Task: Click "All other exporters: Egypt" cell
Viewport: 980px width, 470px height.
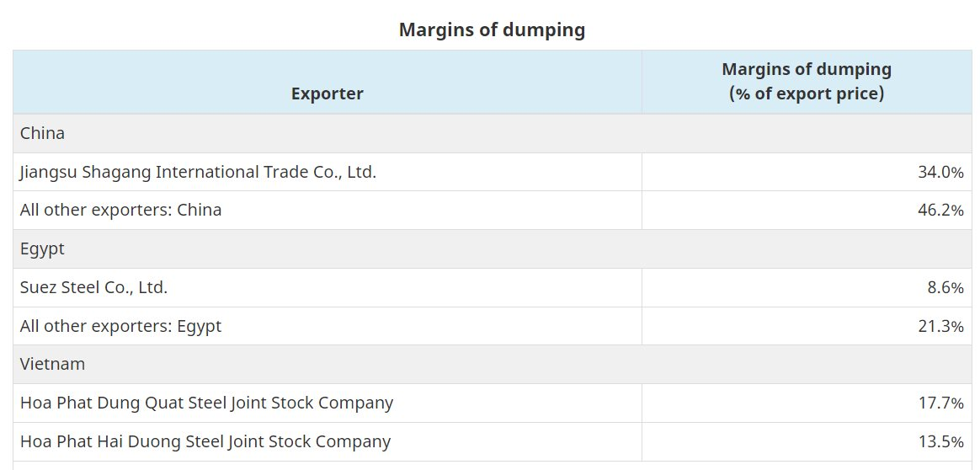Action: (120, 325)
